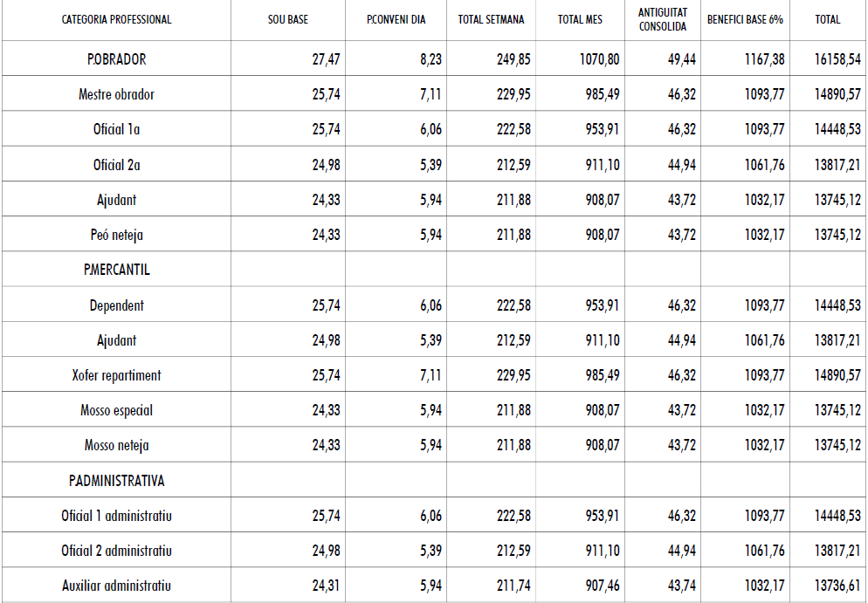Click the total mes value 1070,80
This screenshot has width=868, height=603.
coord(599,60)
